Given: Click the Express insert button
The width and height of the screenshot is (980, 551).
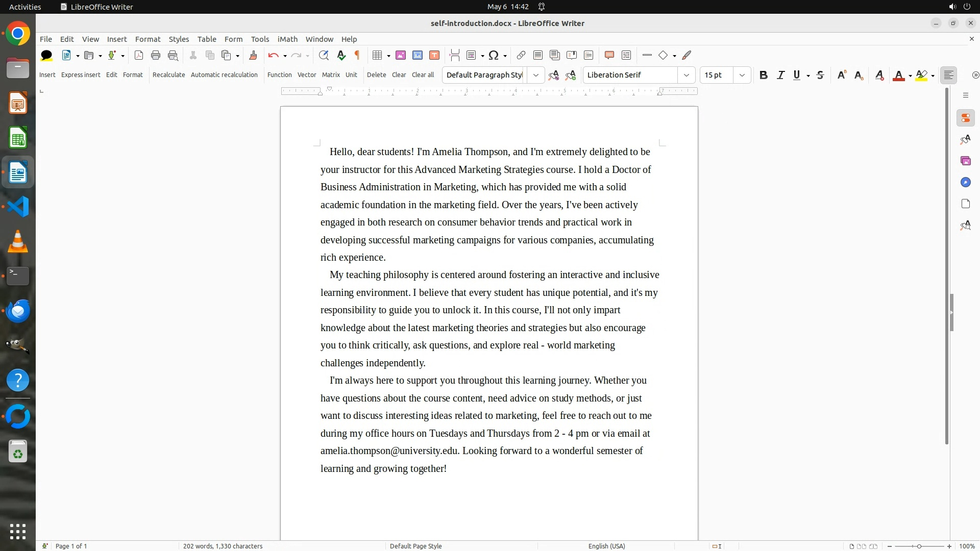Looking at the screenshot, I should coord(81,74).
